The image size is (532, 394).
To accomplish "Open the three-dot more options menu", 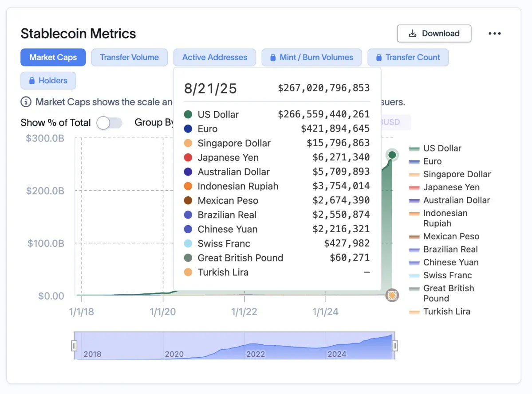I will tap(494, 34).
